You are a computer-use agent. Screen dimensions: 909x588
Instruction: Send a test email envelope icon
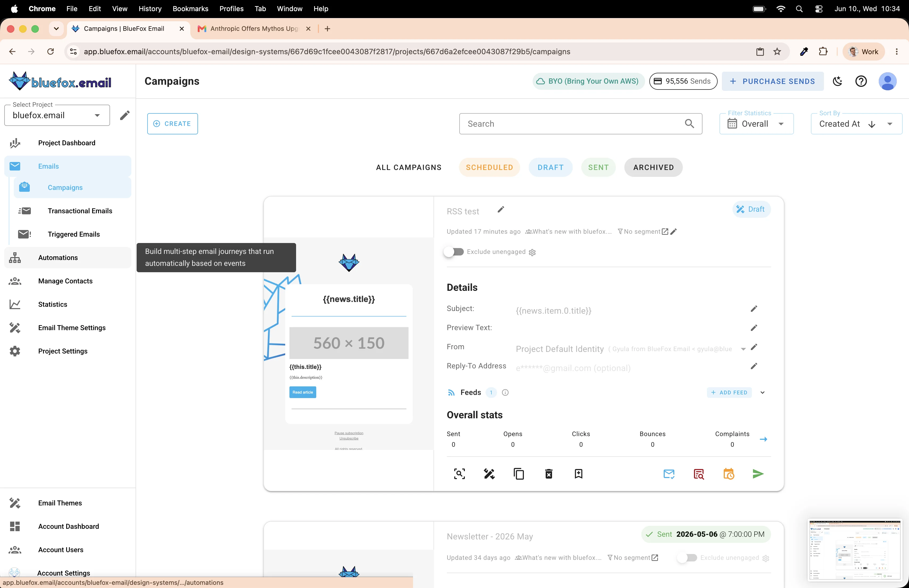[669, 474]
